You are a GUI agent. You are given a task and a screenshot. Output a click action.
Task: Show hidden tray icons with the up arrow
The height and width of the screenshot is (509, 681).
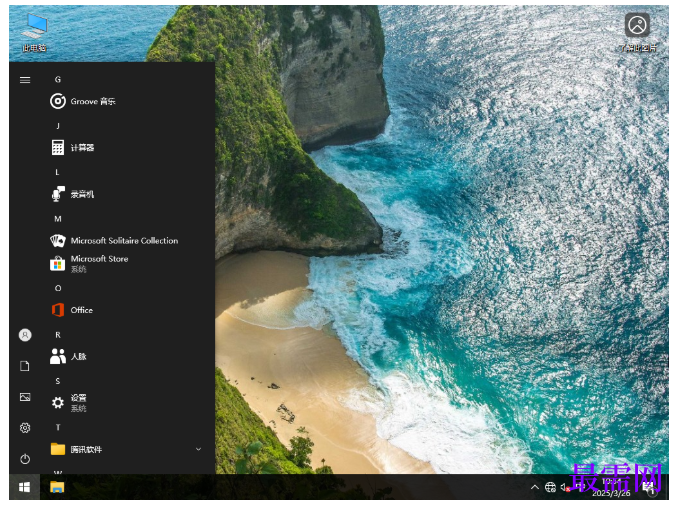coord(535,487)
